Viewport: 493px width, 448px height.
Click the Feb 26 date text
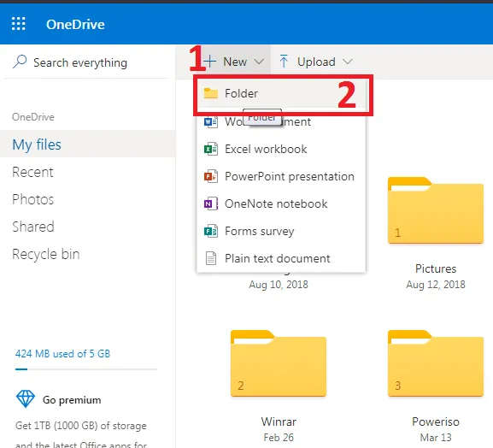pos(279,437)
